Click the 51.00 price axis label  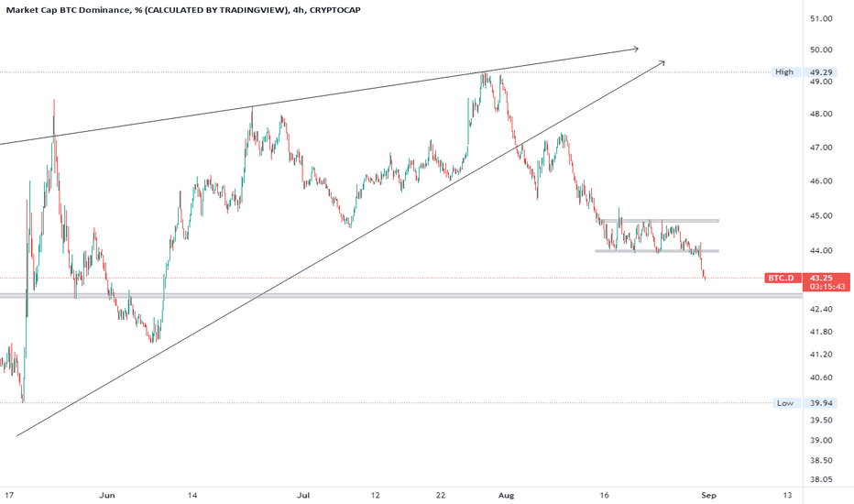pyautogui.click(x=821, y=18)
